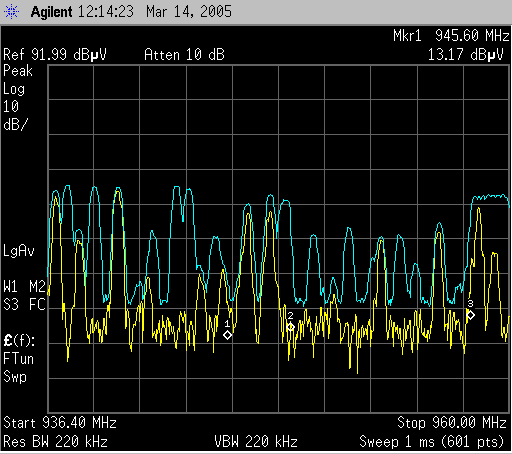Viewport: 512px width, 454px height.
Task: Click the Agilent title text
Action: (x=51, y=12)
